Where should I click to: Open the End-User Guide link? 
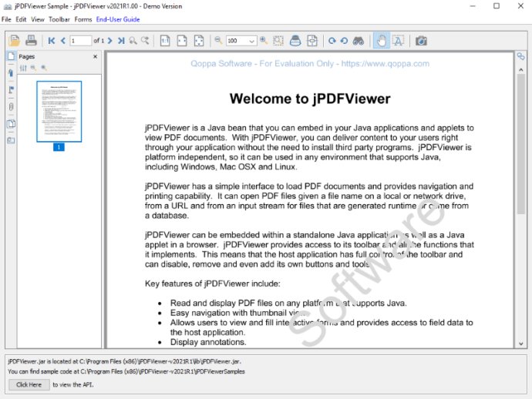[118, 19]
